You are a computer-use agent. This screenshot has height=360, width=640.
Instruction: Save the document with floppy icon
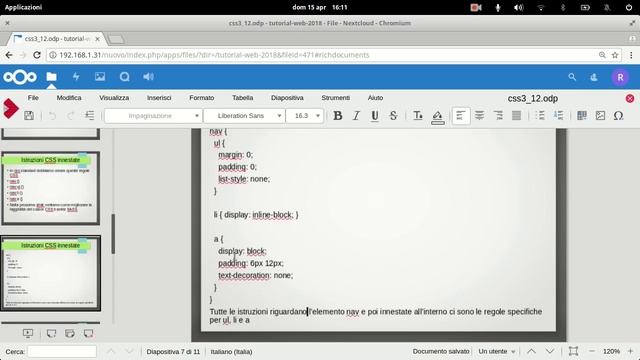click(x=29, y=116)
